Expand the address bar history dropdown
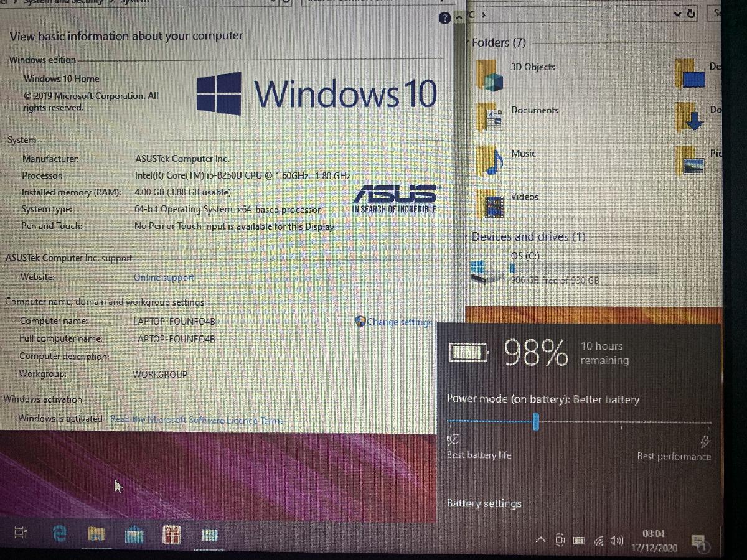 677,14
